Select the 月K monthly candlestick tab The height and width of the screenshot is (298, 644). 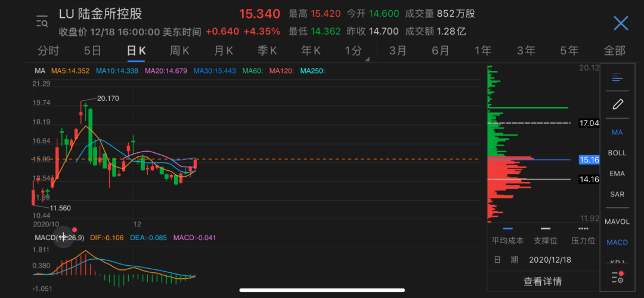223,51
